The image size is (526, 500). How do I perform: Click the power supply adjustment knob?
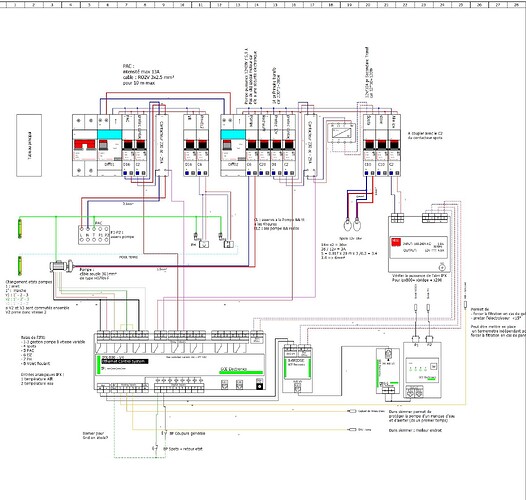click(442, 267)
